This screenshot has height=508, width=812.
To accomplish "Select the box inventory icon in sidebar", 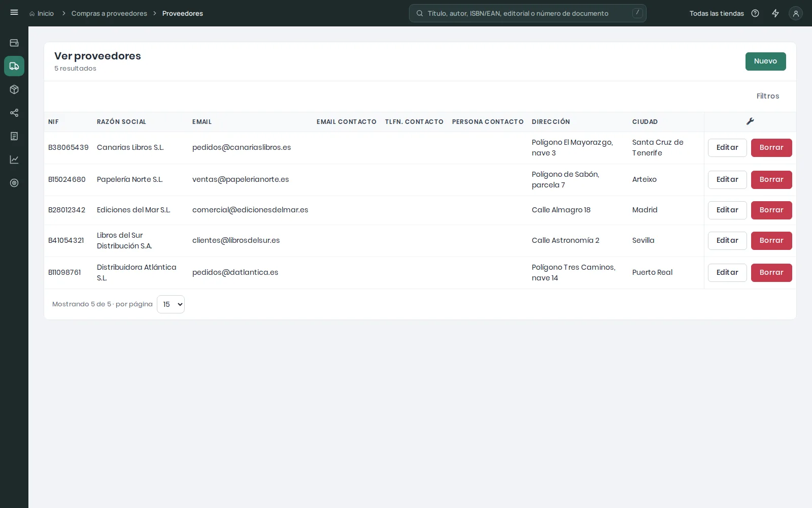I will 14,89.
